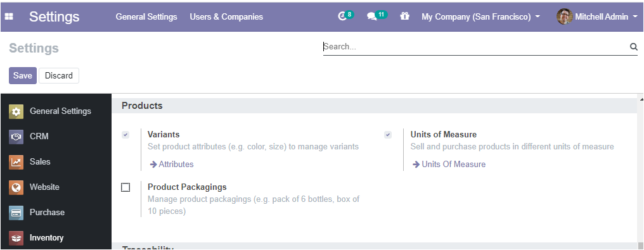Click the Website globe icon in sidebar
This screenshot has width=644, height=250.
tap(16, 187)
